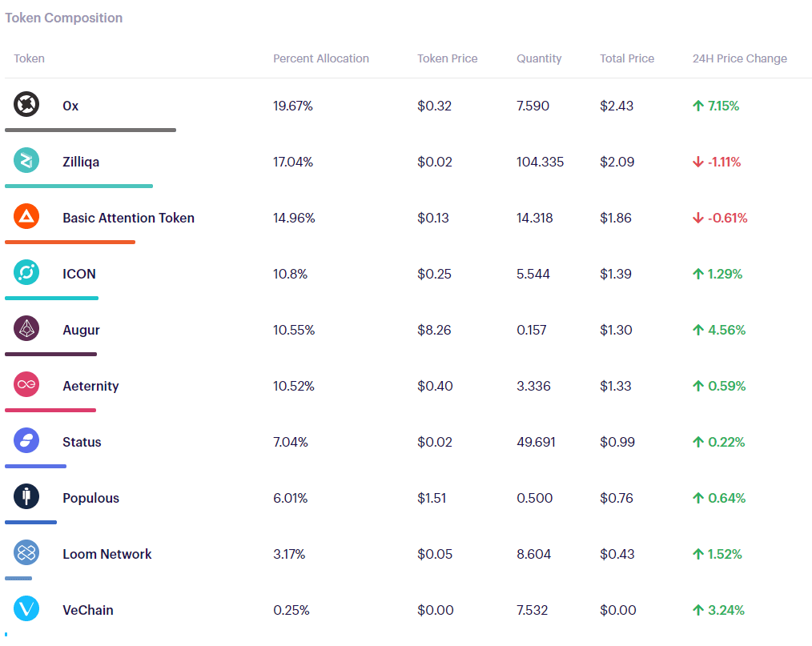Click the Populous token logo
812x646 pixels.
coord(26,496)
